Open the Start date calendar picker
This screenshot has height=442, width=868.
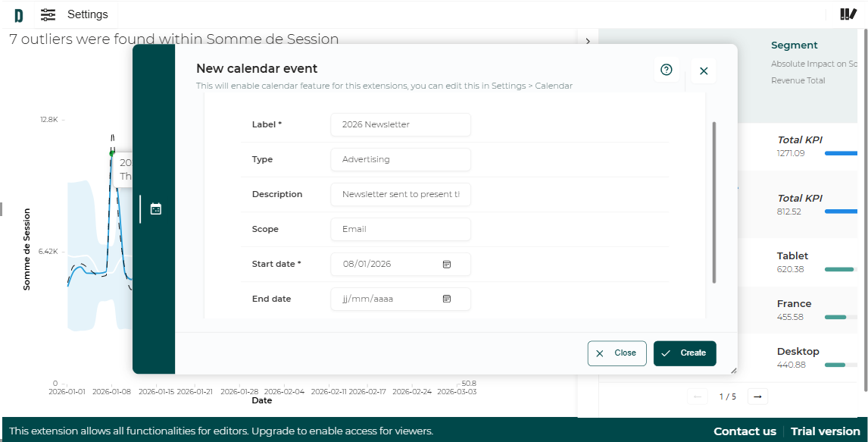pos(447,264)
